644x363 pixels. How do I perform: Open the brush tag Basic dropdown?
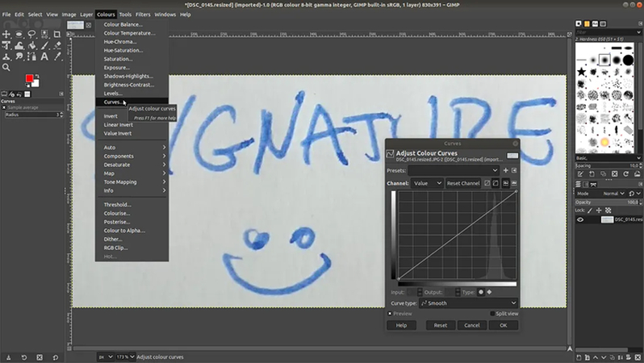(x=608, y=158)
